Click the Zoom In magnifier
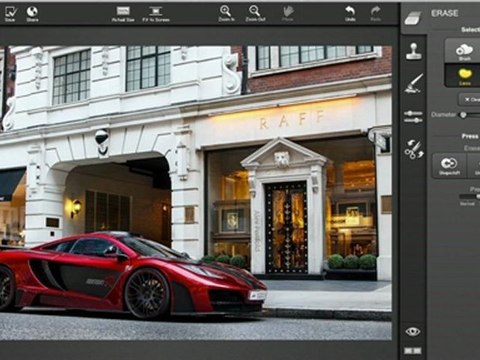480x360 pixels. click(226, 14)
